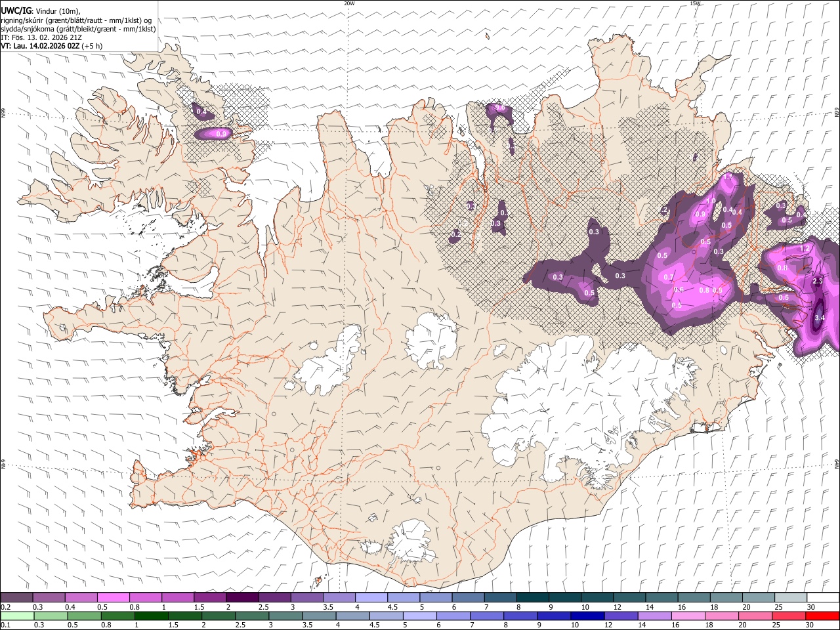Pick the darkest purple 2–2.5 swatch in upper legend
The image size is (840, 630).
(242, 597)
